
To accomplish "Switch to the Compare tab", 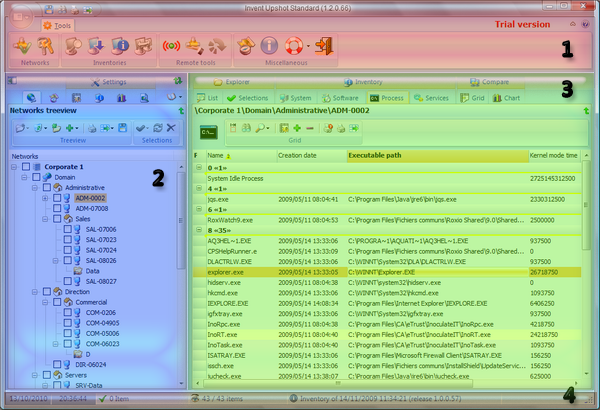I will [489, 82].
